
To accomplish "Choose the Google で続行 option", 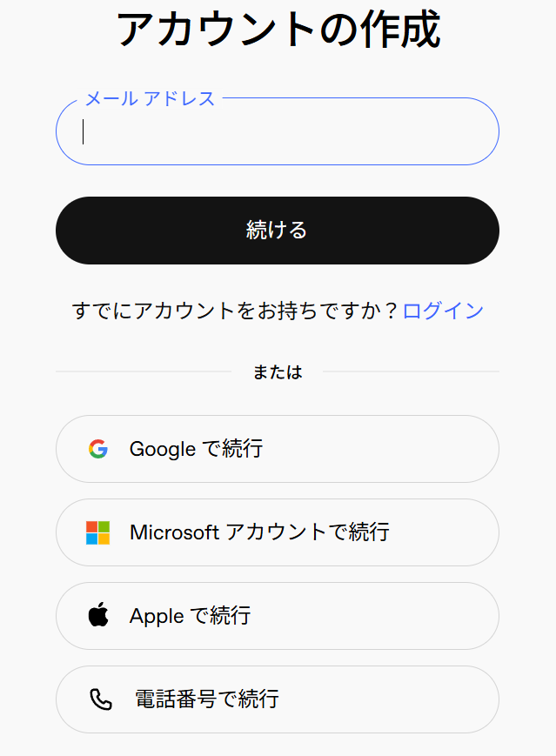I will click(x=277, y=449).
